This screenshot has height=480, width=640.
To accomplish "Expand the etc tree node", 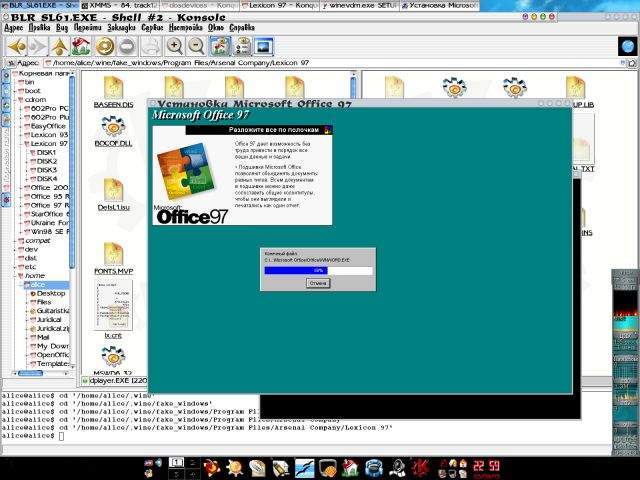I will point(16,267).
